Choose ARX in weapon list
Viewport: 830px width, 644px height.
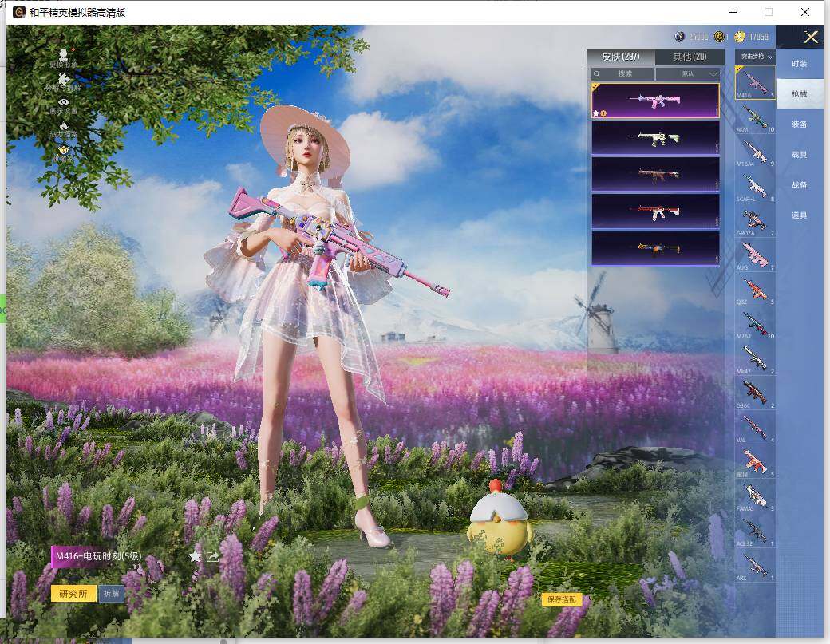coord(755,566)
